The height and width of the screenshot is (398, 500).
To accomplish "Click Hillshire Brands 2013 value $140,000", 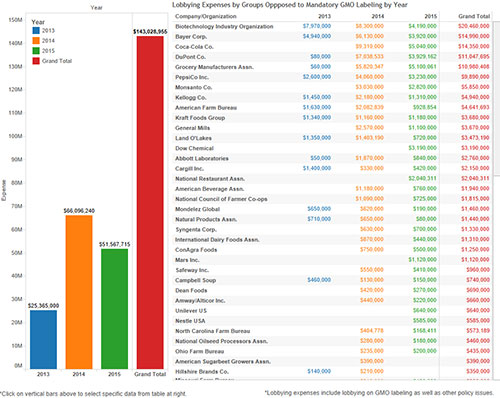I will tap(319, 371).
